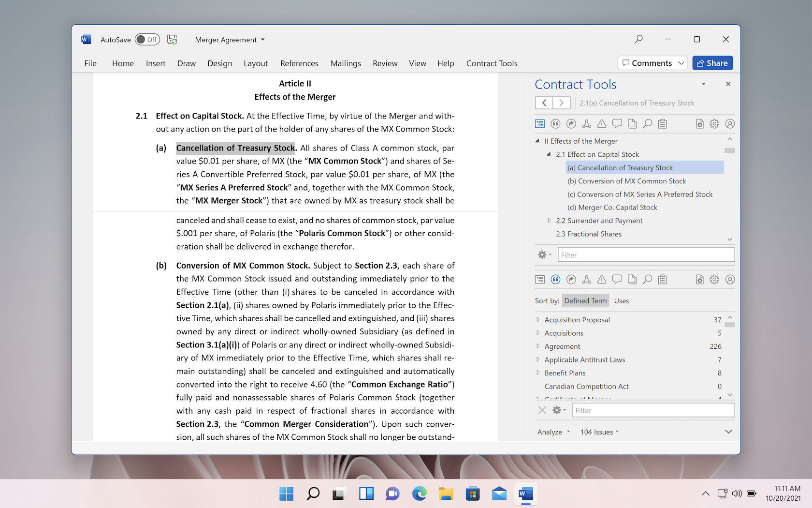Click related documents icon in lower toolbar
This screenshot has width=812, height=508.
pyautogui.click(x=632, y=279)
